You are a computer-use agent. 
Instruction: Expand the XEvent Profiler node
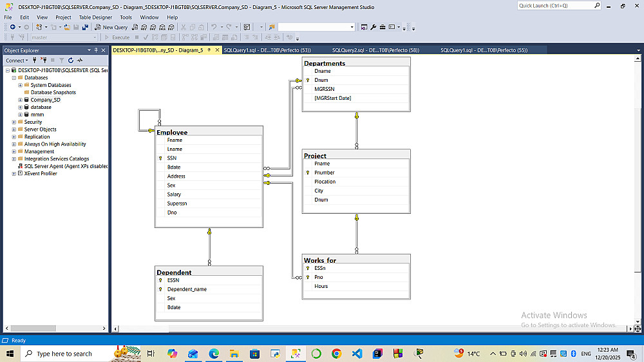(x=14, y=173)
